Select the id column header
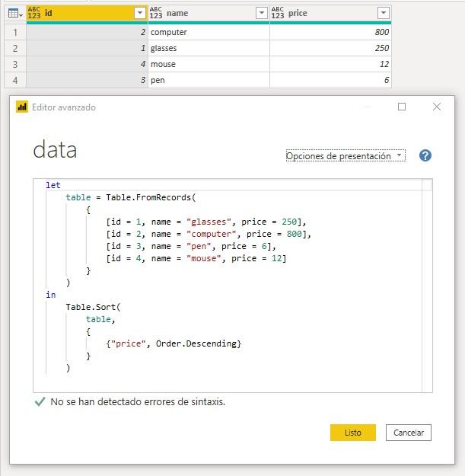This screenshot has height=476, width=465. (x=87, y=14)
